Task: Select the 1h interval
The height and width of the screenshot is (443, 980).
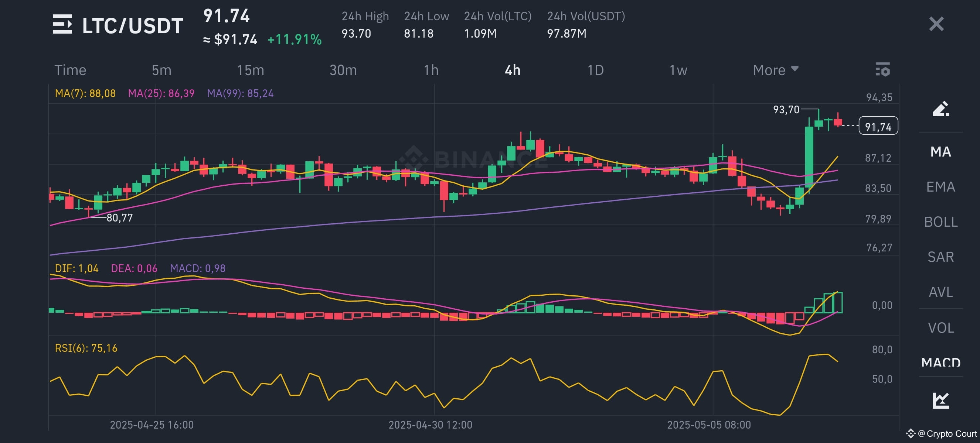Action: [431, 70]
